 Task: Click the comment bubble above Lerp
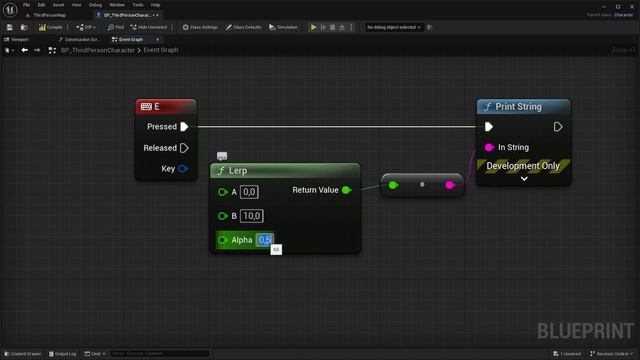coord(222,156)
